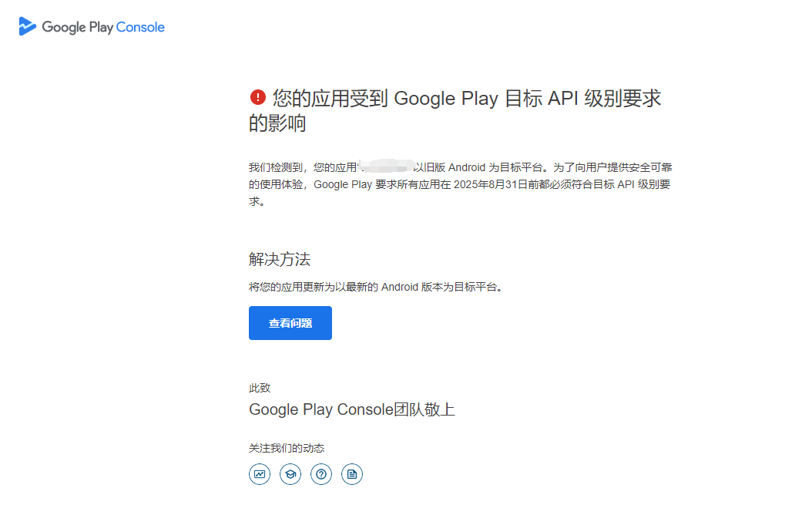Screen dimensions: 812x505
Task: Click the paragraph mentioning 2025年8月31日 deadline
Action: click(461, 184)
